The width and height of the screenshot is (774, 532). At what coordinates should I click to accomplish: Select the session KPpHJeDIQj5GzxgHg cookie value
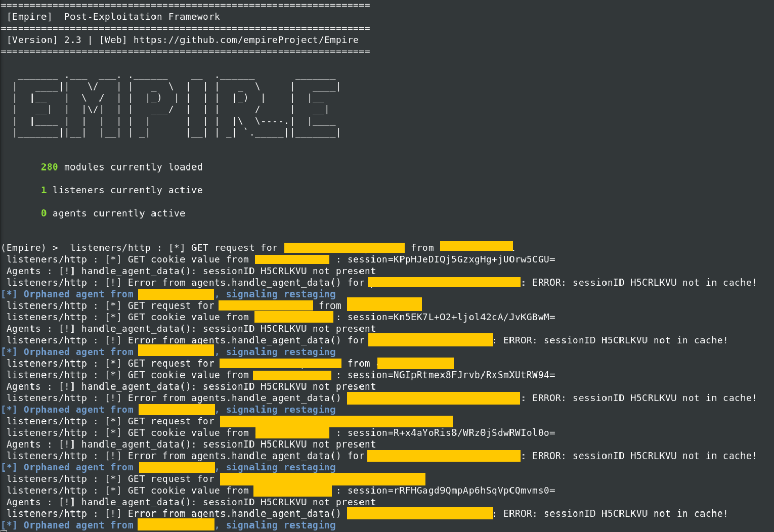(x=450, y=259)
